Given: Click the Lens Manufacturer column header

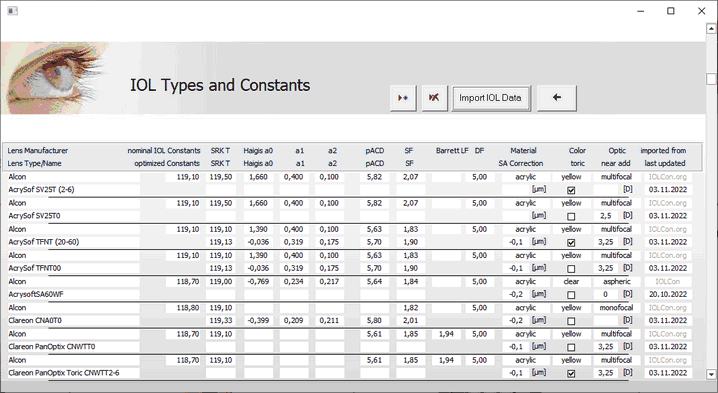Looking at the screenshot, I should tap(38, 150).
